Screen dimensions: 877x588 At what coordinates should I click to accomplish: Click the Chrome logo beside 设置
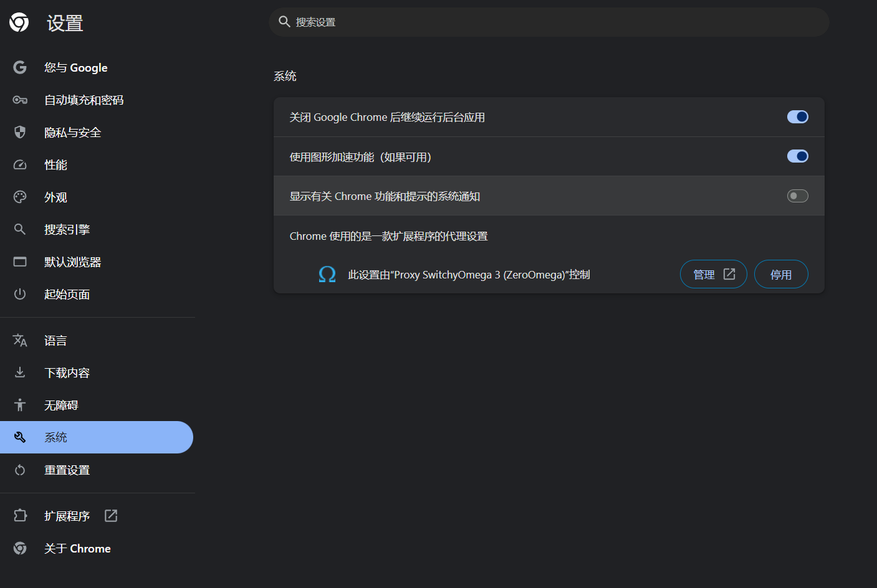[x=19, y=22]
